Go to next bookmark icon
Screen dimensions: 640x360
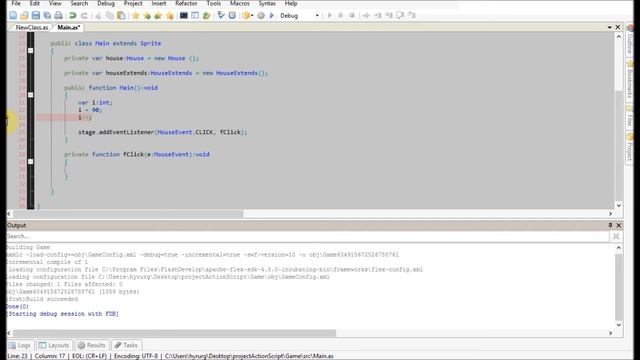[x=147, y=16]
